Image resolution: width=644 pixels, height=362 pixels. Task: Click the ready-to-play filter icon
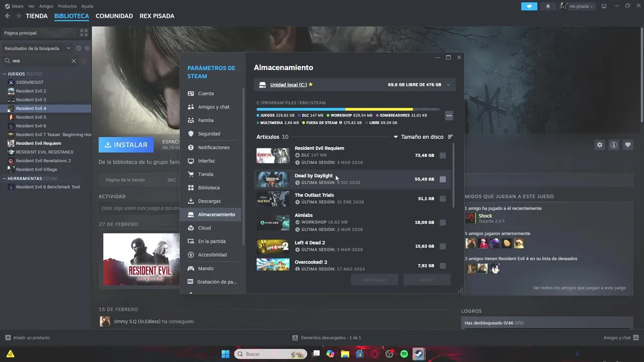coord(87,48)
